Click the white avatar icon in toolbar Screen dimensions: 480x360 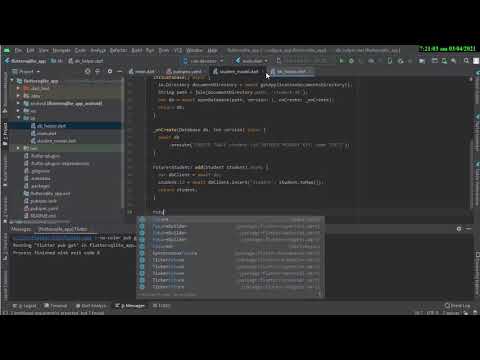pos(476,61)
